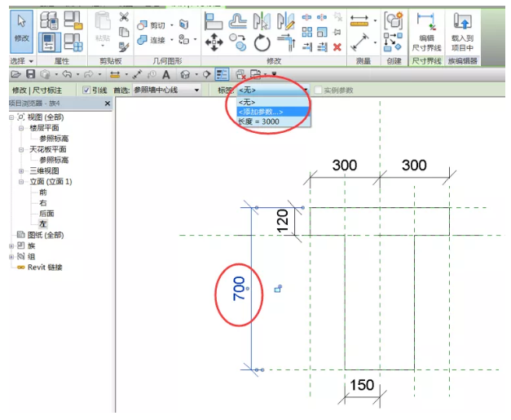Viewport: 511px width, 420px height.
Task: Click the Text 'A' icon in quick toolbar
Action: pyautogui.click(x=166, y=75)
